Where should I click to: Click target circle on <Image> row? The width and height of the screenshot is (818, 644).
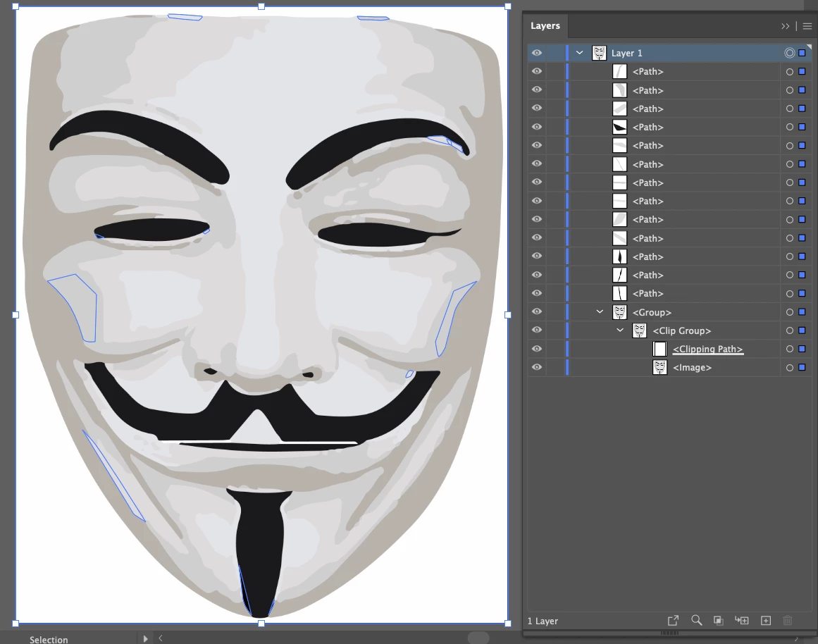pos(790,367)
